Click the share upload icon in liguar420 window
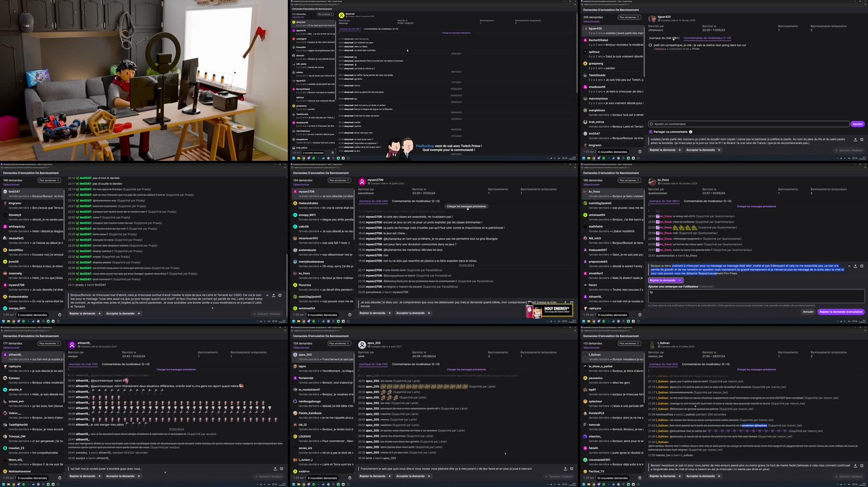The width and height of the screenshot is (868, 487). tap(855, 140)
